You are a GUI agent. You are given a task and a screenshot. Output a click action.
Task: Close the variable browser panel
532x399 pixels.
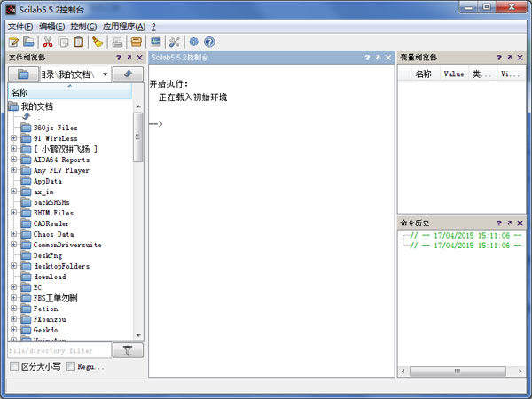coord(520,58)
